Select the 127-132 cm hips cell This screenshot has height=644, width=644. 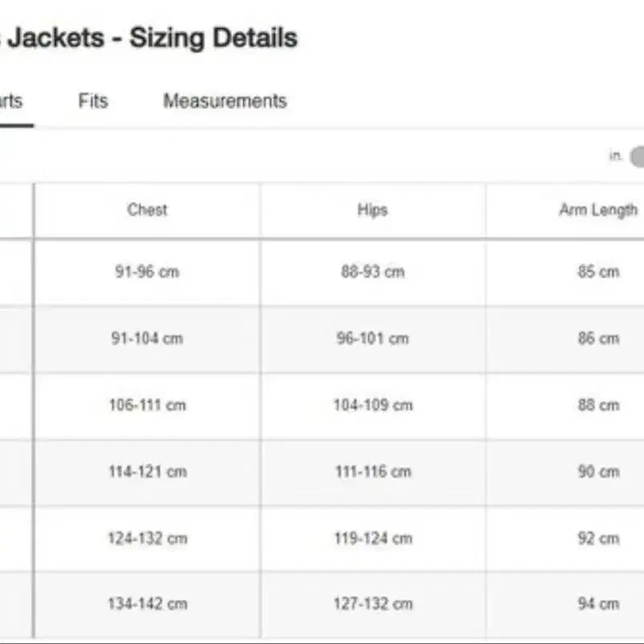click(x=374, y=604)
